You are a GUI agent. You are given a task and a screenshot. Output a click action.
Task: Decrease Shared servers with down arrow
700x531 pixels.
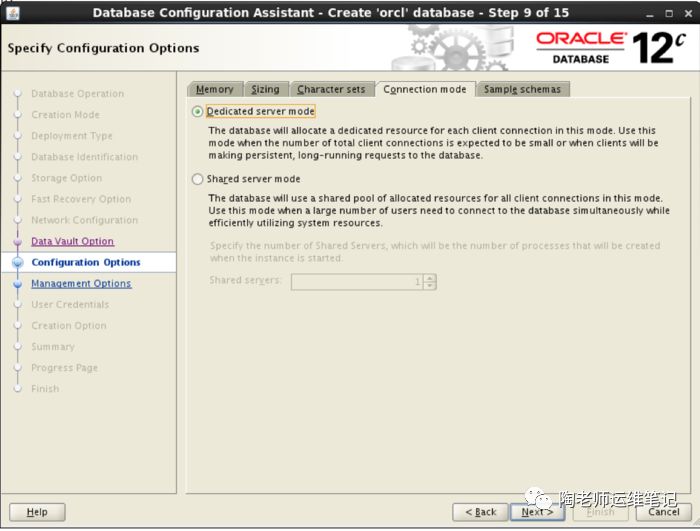[430, 286]
